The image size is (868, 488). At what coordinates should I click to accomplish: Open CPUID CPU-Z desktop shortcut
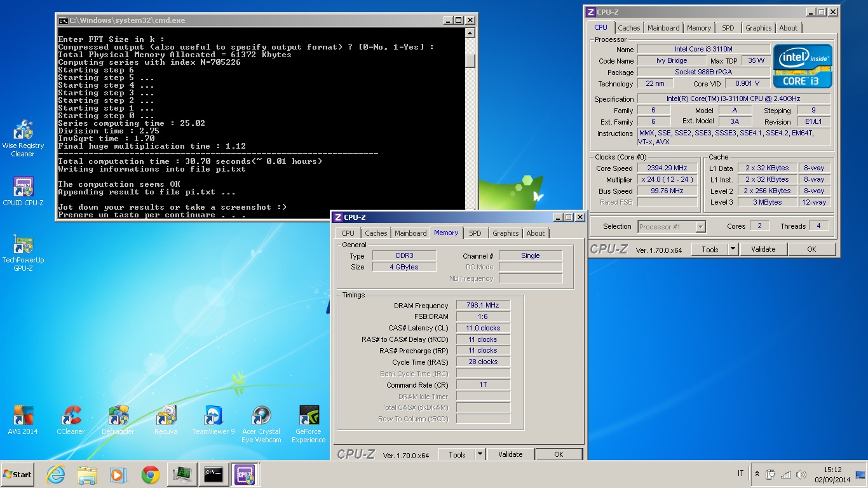point(23,192)
